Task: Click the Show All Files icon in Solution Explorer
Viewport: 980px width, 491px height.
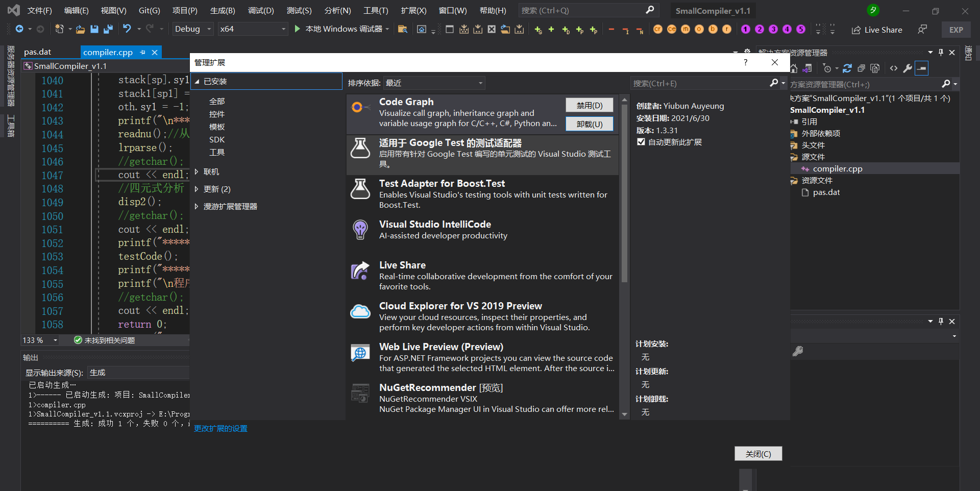Action: click(875, 68)
